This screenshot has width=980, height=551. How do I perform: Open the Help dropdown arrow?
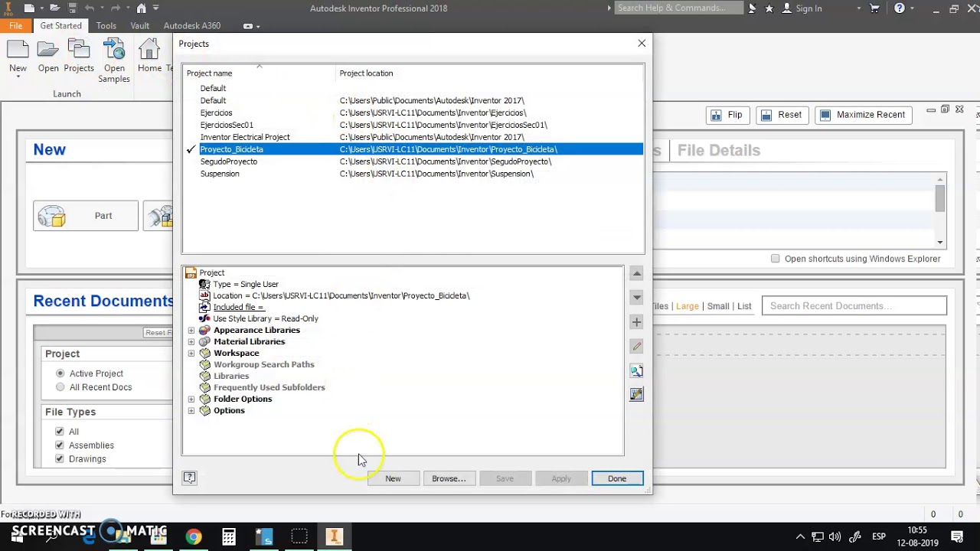click(913, 8)
